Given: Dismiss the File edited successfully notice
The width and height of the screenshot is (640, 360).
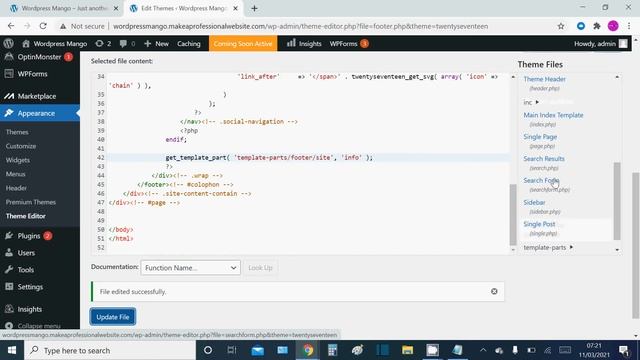Looking at the screenshot, I should coord(494,291).
